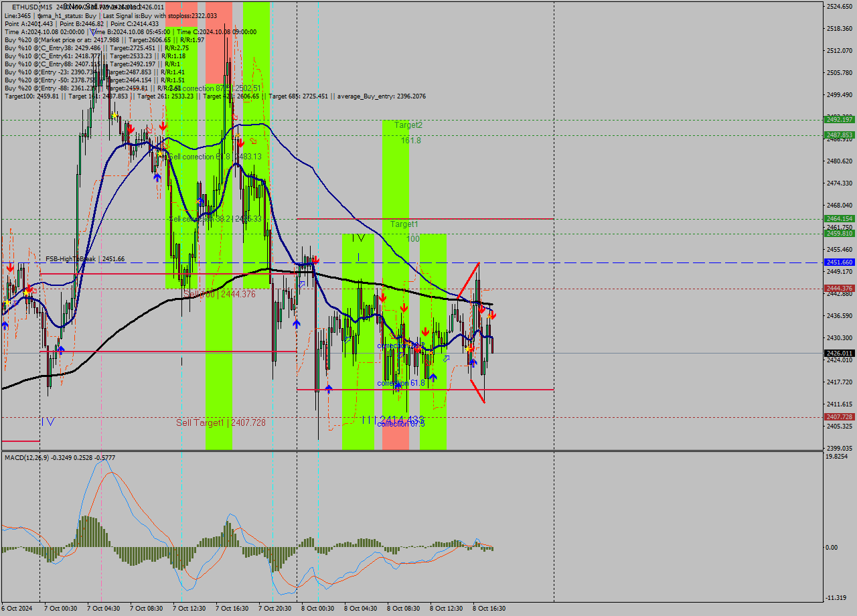Click the FSB-HighToBreak | 2451.66 label
The height and width of the screenshot is (616, 857).
85,259
